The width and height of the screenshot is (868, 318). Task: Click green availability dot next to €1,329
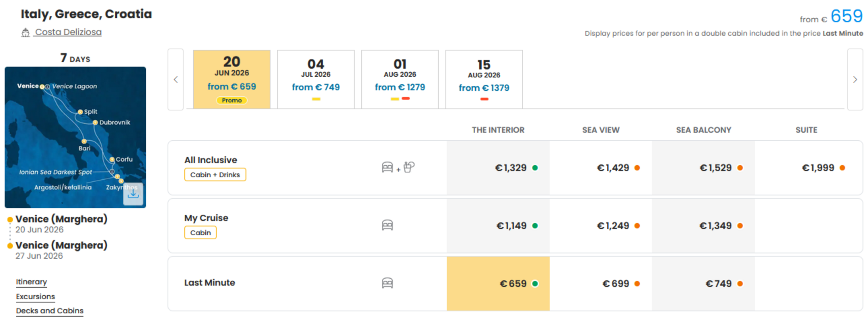click(x=535, y=168)
